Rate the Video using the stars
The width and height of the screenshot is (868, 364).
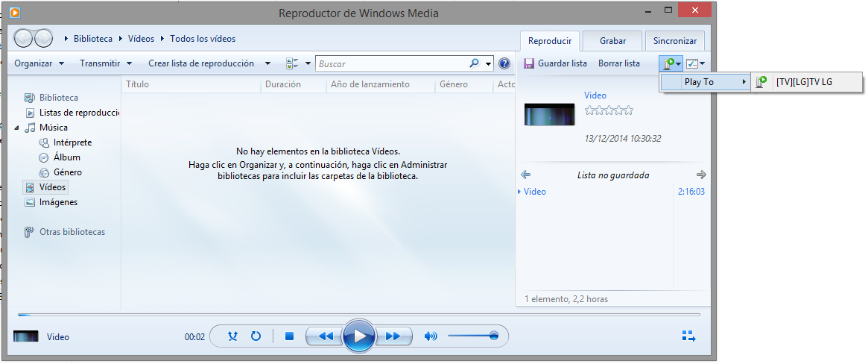(609, 111)
